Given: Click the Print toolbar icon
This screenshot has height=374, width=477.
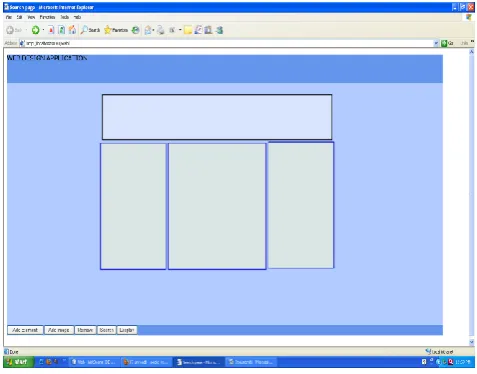Looking at the screenshot, I should tap(161, 30).
